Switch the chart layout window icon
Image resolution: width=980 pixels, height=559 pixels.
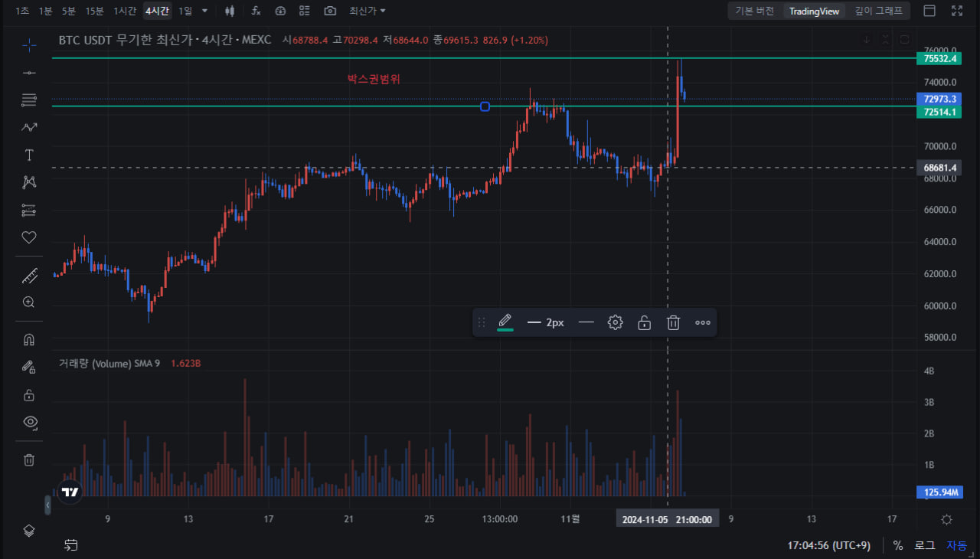pos(929,11)
